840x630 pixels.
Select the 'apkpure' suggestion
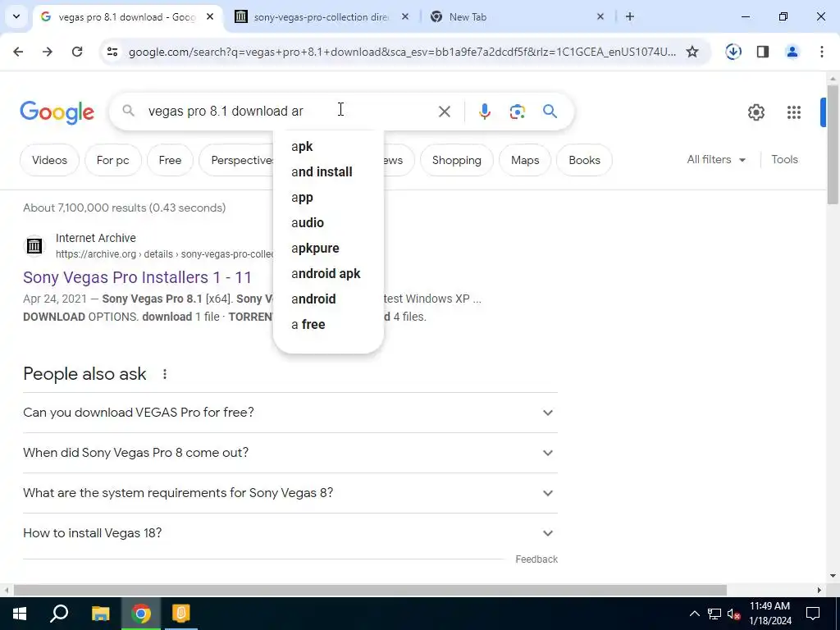point(328,248)
